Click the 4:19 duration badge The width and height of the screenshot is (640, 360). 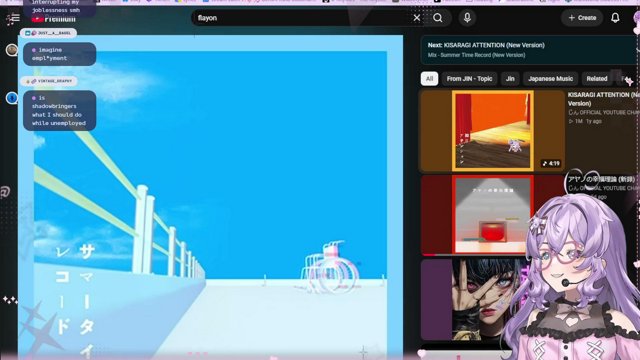(551, 163)
